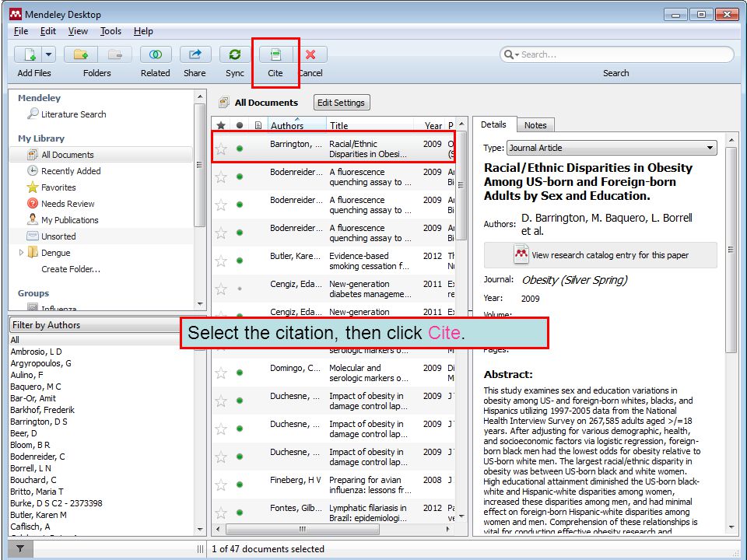Switch to the Details tab
This screenshot has width=747, height=560.
(x=493, y=124)
